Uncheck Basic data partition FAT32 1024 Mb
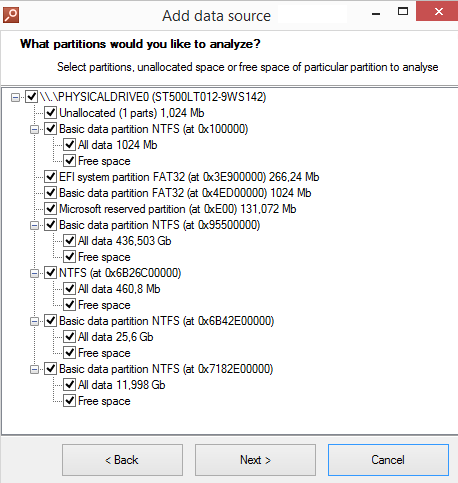 point(50,193)
